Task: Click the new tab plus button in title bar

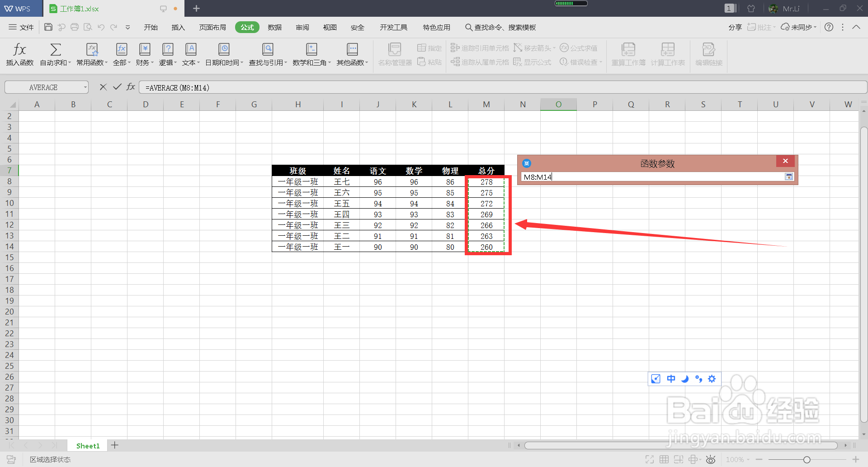Action: click(196, 8)
